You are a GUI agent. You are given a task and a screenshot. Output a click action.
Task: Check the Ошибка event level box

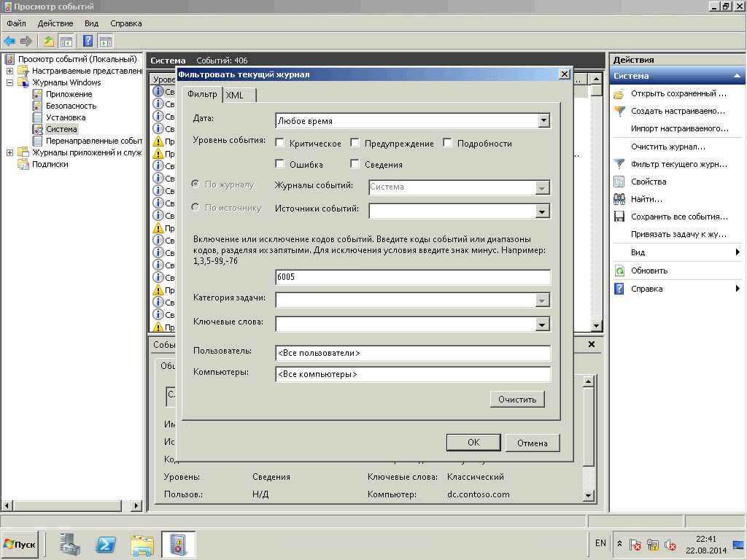(x=280, y=164)
